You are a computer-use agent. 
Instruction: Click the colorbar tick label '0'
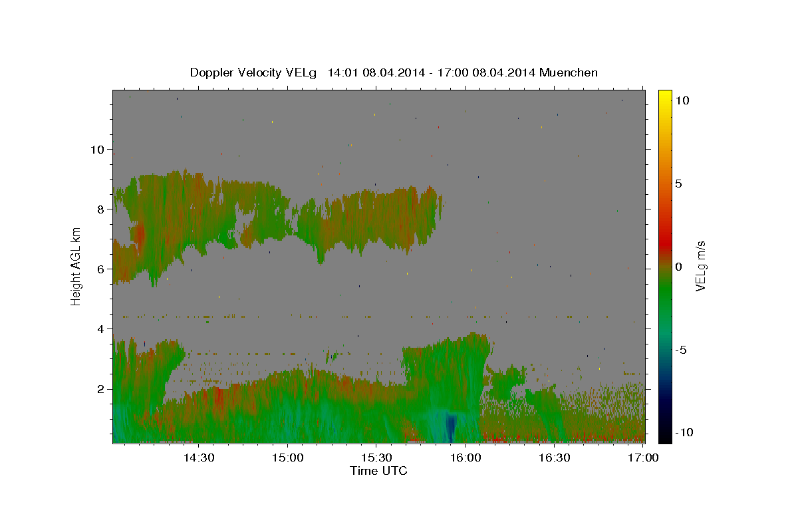pos(678,267)
